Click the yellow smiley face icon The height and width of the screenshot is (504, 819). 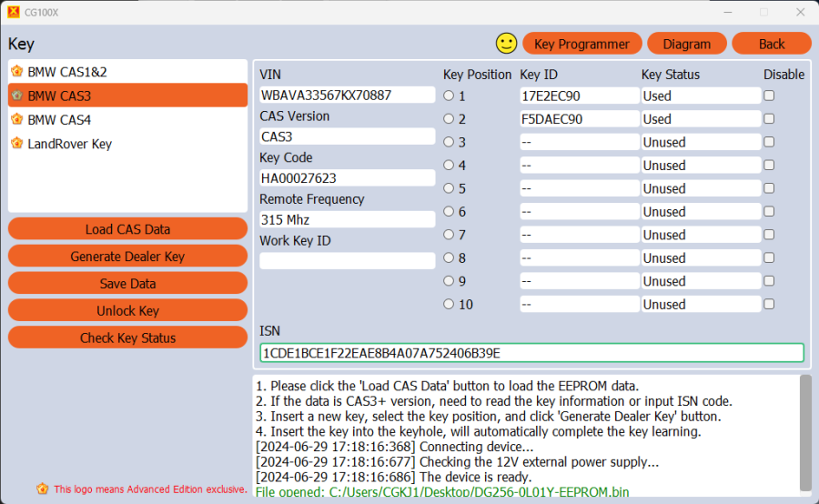pos(506,43)
